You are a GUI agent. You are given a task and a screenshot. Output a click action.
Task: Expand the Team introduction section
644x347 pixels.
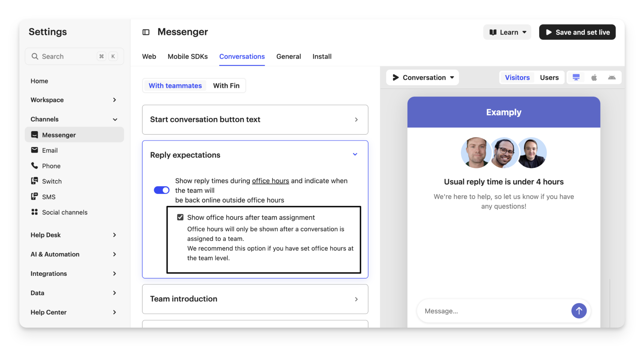tap(255, 299)
